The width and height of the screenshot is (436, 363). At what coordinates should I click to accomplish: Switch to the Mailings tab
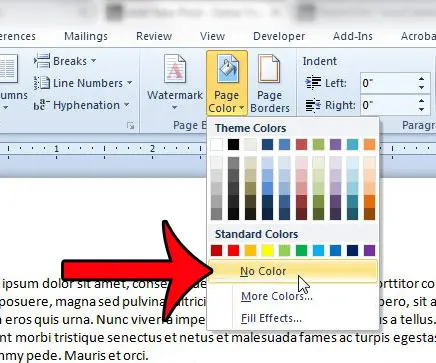86,36
